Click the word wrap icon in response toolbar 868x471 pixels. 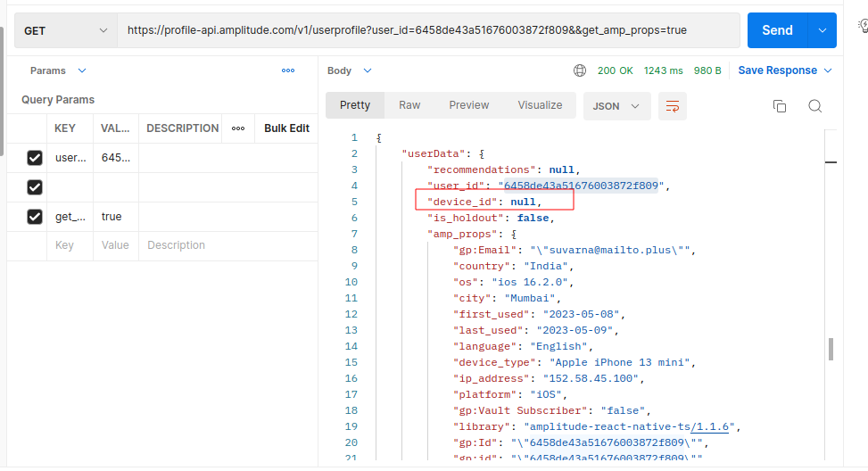point(673,106)
